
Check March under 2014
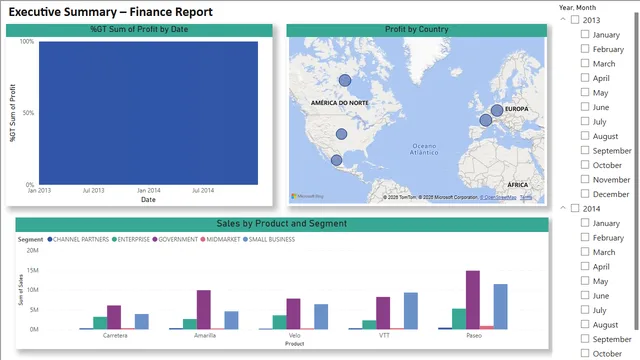pos(585,252)
